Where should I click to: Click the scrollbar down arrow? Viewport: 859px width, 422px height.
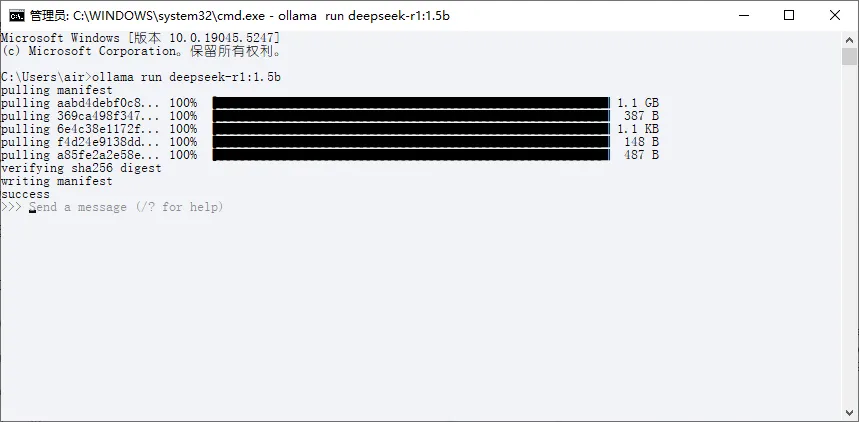[850, 412]
